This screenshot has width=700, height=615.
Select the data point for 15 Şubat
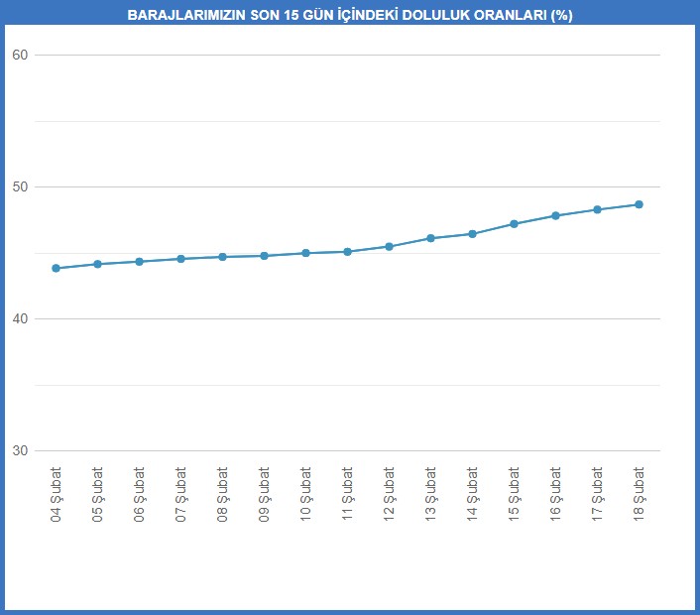click(x=514, y=224)
